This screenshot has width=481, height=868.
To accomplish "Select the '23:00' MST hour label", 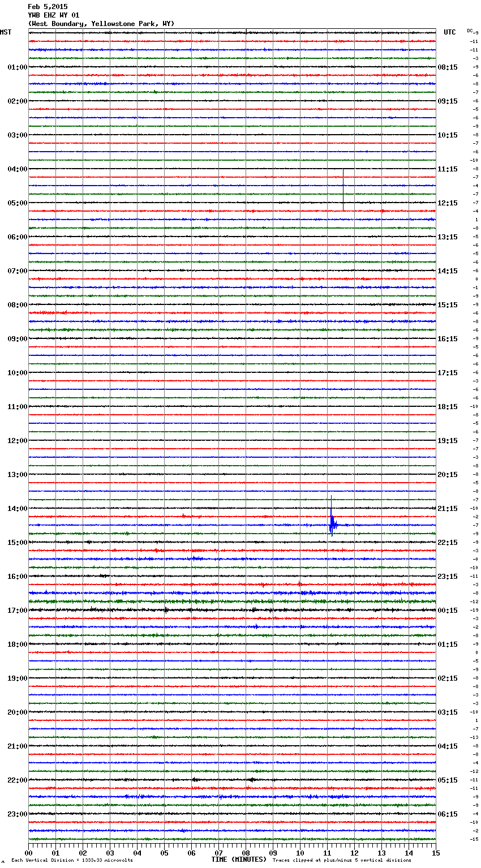I will point(18,814).
